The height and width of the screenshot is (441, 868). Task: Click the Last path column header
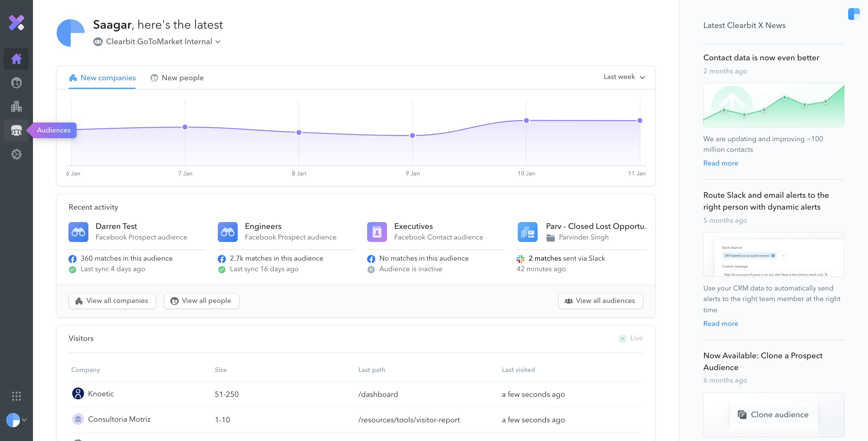[x=371, y=369]
